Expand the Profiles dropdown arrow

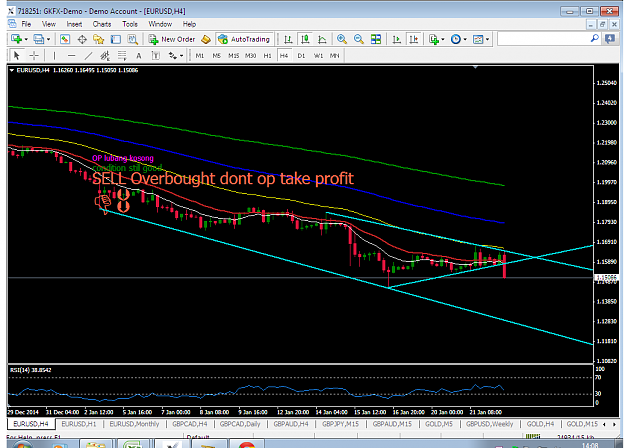(48, 39)
